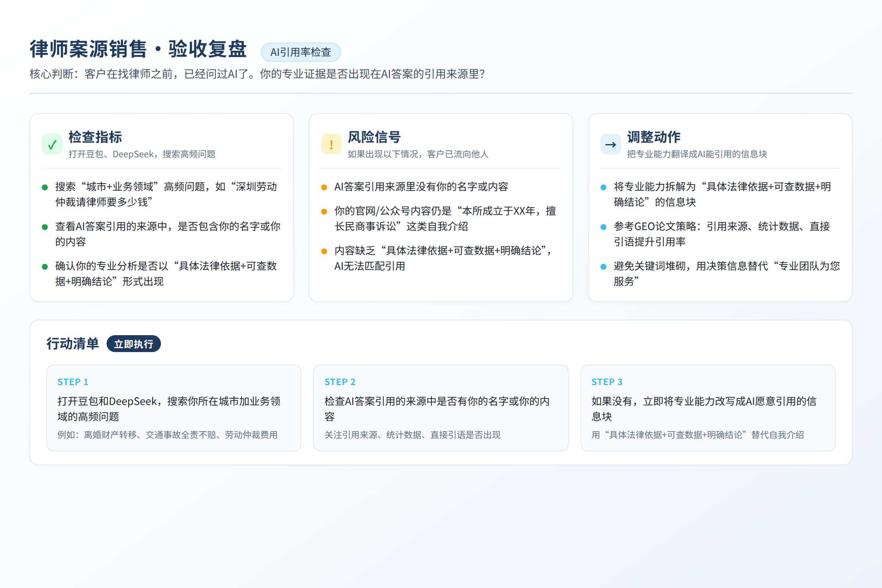The width and height of the screenshot is (882, 588).
Task: Click the 行动清单 heading
Action: 73,344
